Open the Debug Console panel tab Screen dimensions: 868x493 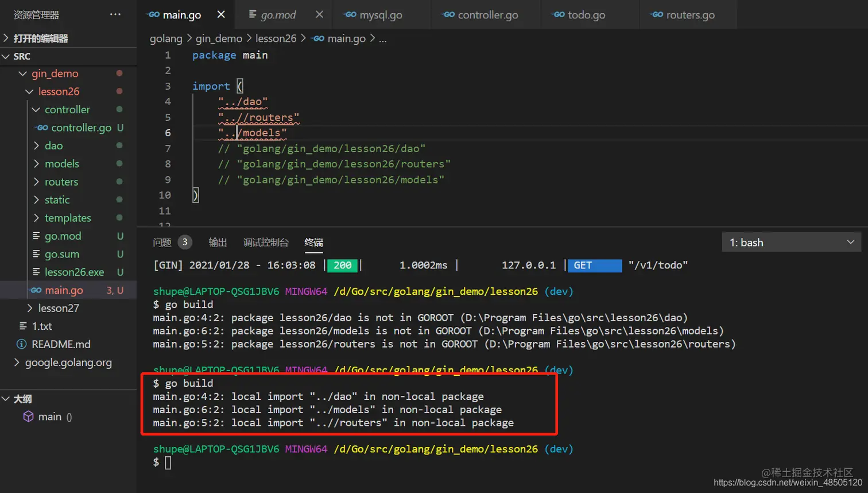266,242
